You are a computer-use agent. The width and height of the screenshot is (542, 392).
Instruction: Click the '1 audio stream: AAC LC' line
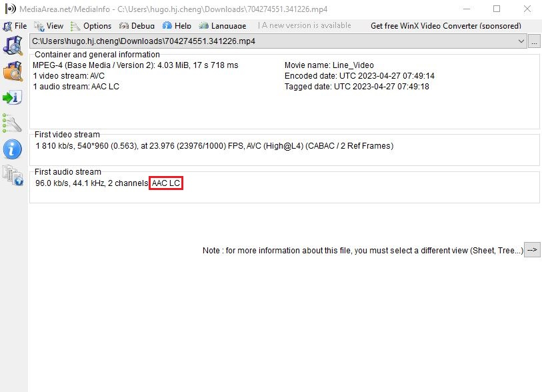tap(76, 87)
